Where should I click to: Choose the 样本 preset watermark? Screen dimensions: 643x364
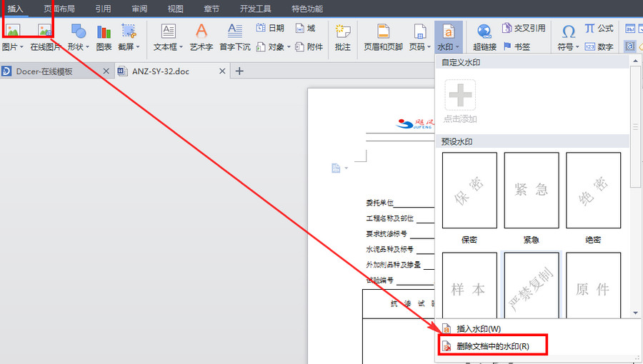point(469,285)
